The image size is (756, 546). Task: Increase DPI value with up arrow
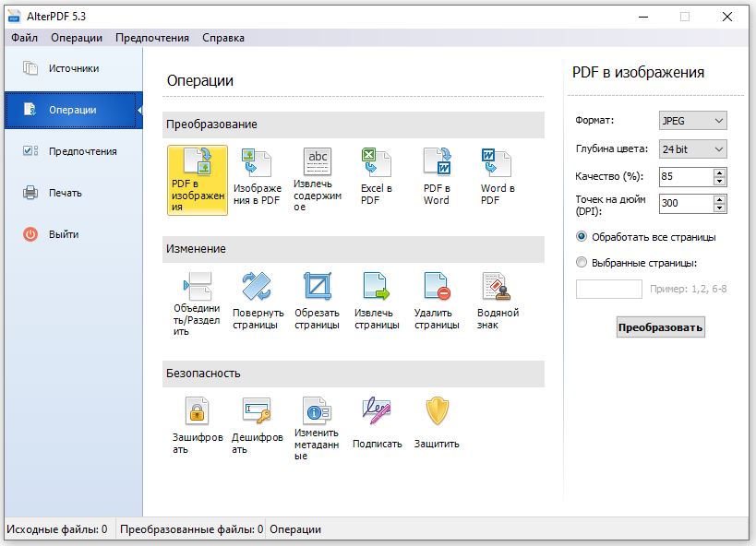point(719,199)
